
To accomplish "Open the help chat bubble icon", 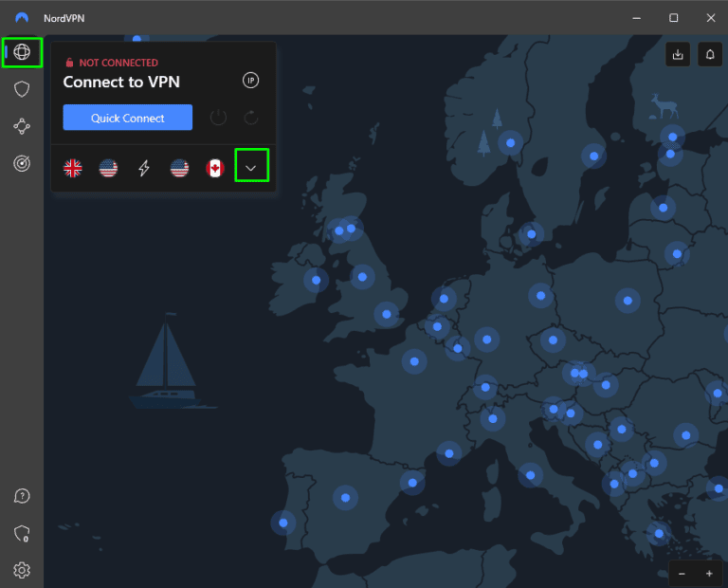I will click(x=22, y=496).
